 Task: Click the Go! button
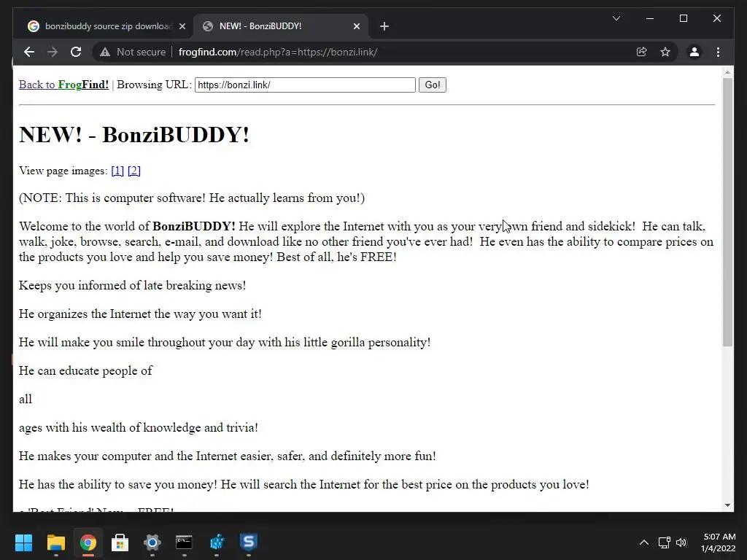tap(433, 85)
